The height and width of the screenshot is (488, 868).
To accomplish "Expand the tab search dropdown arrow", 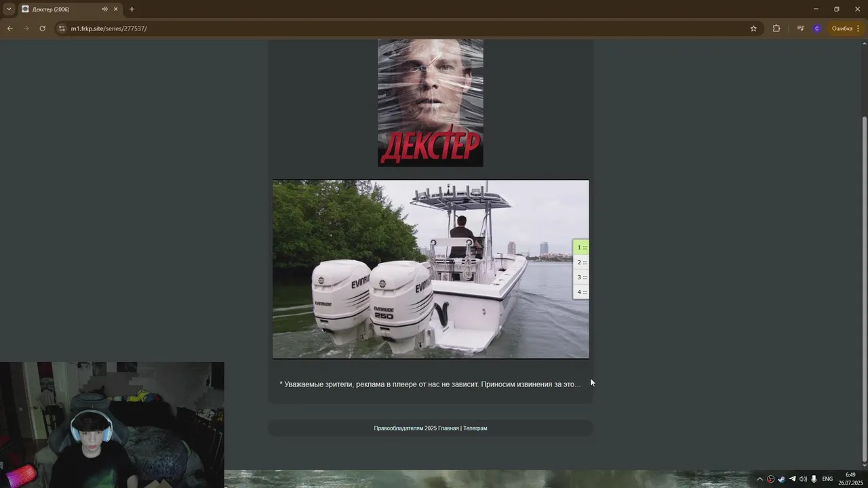I will [9, 9].
